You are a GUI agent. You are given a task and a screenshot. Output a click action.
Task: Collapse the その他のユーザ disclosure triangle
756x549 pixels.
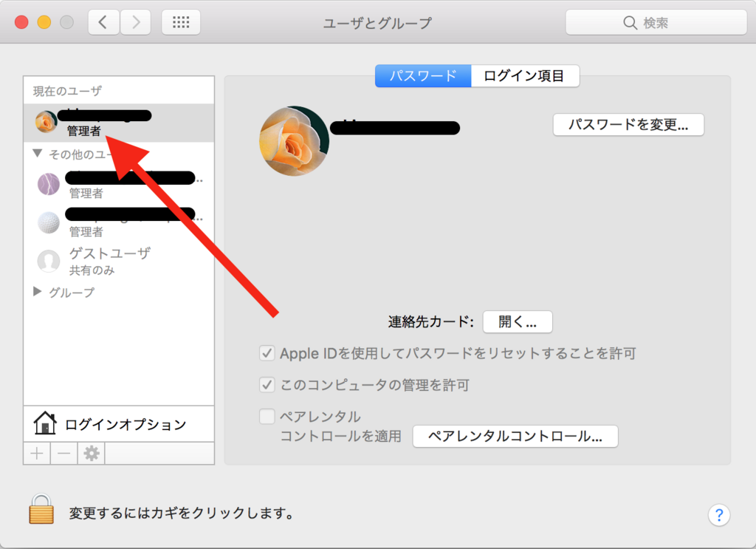[36, 152]
